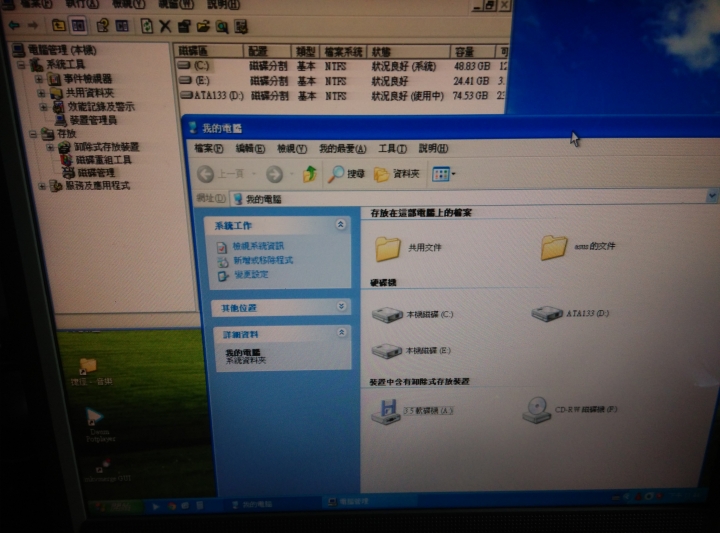Open the 檔案(F) menu in 我的電腦
The height and width of the screenshot is (533, 720).
[208, 148]
